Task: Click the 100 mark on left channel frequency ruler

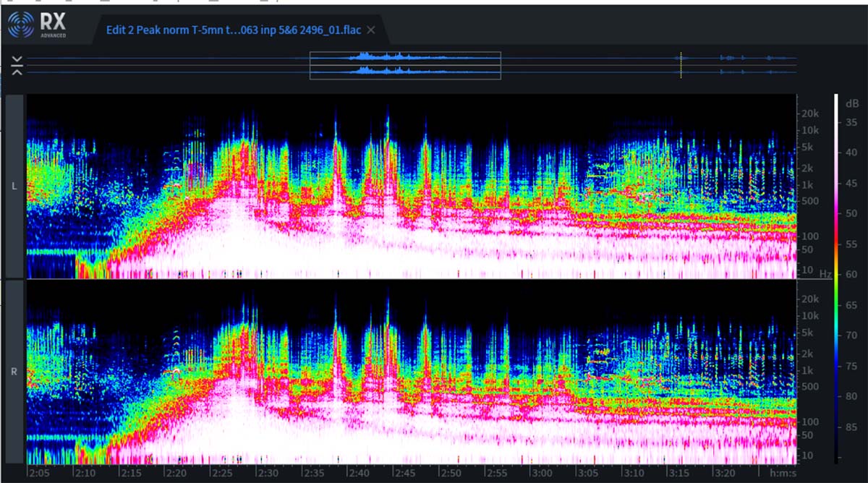Action: (809, 236)
